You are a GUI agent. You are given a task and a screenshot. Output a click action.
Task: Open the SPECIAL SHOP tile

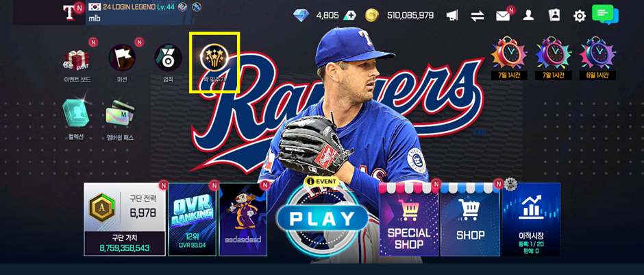coord(408,219)
